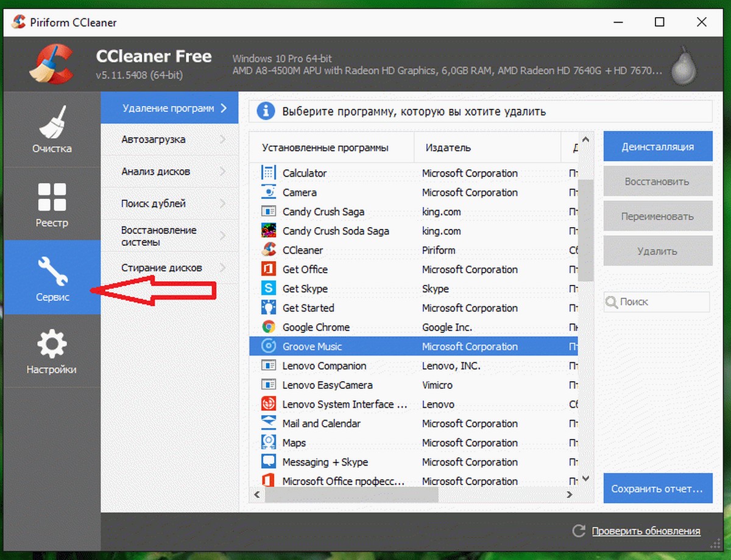Viewport: 731px width, 560px height.
Task: Click the horizontal scrollbar right arrow
Action: [570, 495]
